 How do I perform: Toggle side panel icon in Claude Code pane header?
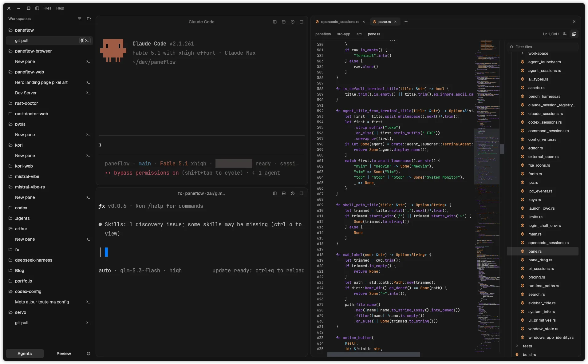point(302,22)
